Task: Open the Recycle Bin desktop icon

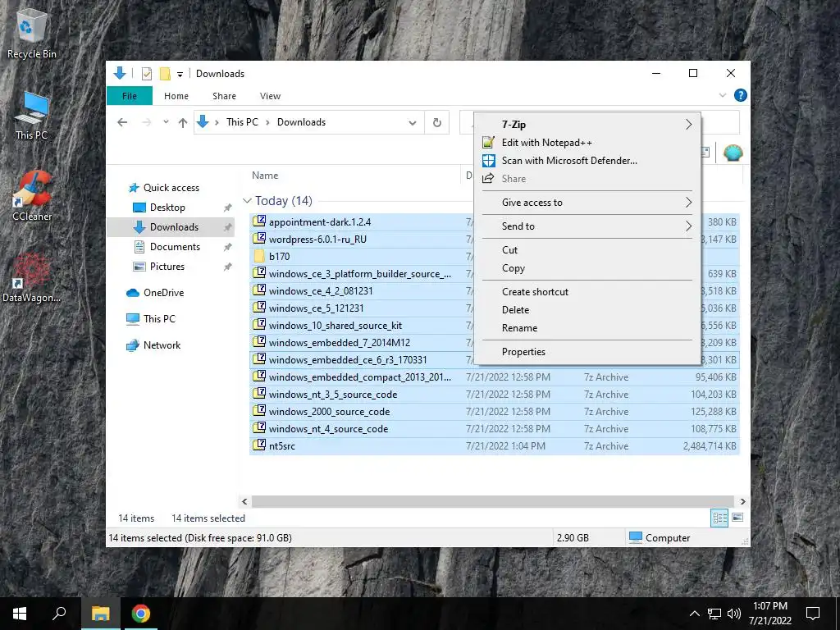Action: pos(32,32)
